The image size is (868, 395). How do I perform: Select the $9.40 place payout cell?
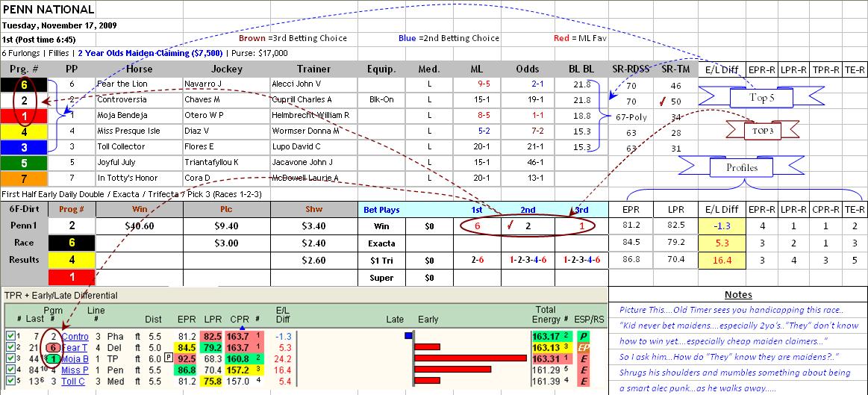226,226
